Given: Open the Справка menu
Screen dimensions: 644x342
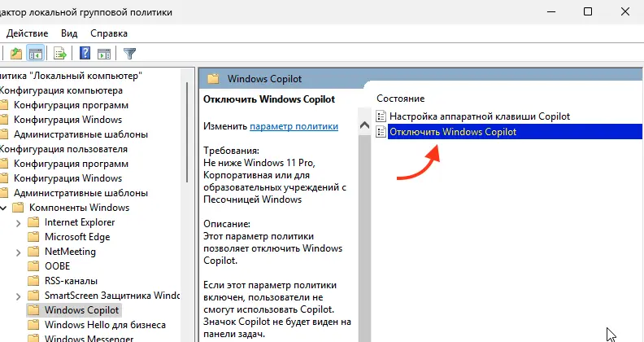Looking at the screenshot, I should tap(109, 33).
